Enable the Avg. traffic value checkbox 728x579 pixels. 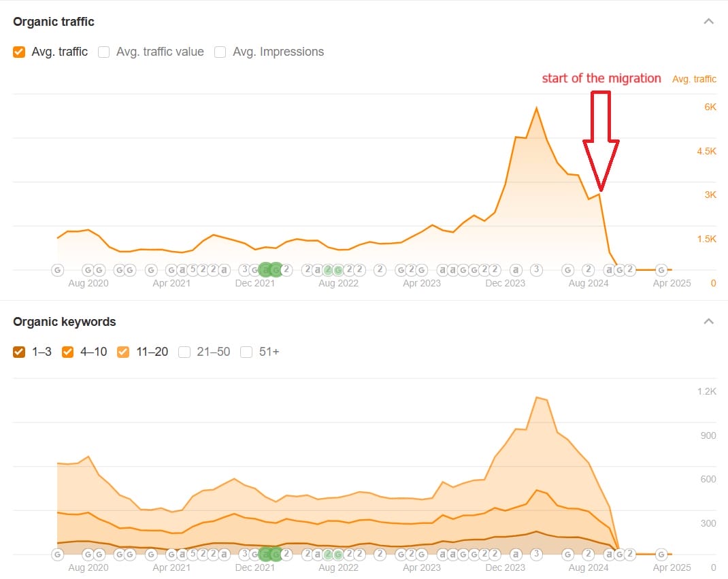coord(104,52)
